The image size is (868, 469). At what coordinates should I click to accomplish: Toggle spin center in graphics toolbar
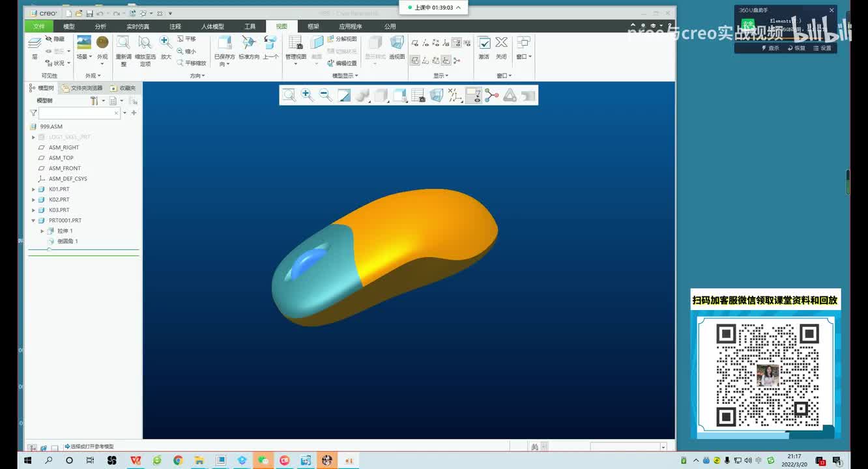point(492,96)
